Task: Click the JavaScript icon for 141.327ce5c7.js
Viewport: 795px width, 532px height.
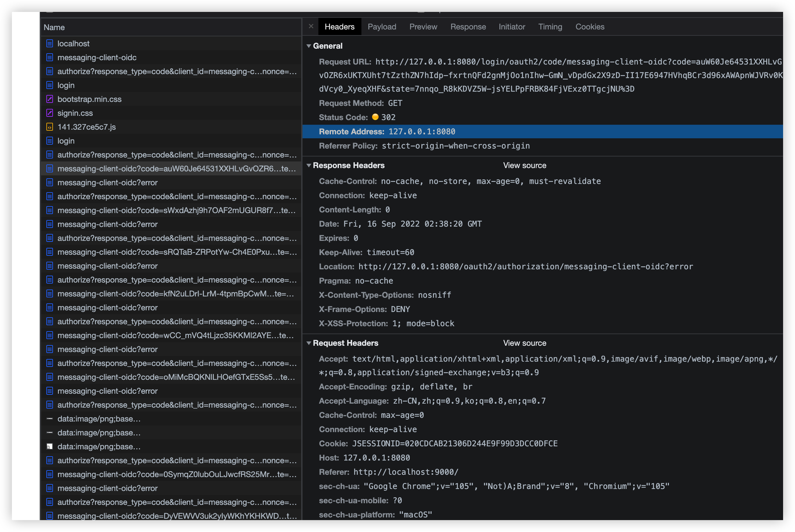Action: [x=50, y=127]
